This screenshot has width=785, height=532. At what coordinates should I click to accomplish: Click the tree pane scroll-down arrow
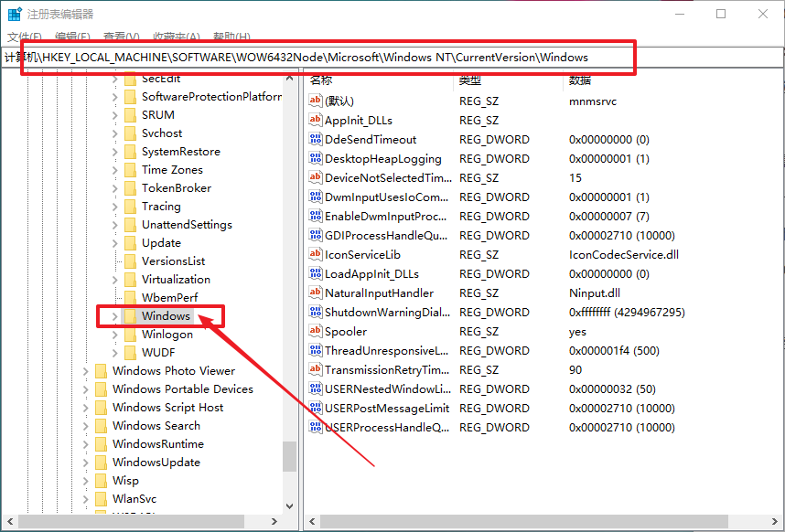click(x=289, y=506)
